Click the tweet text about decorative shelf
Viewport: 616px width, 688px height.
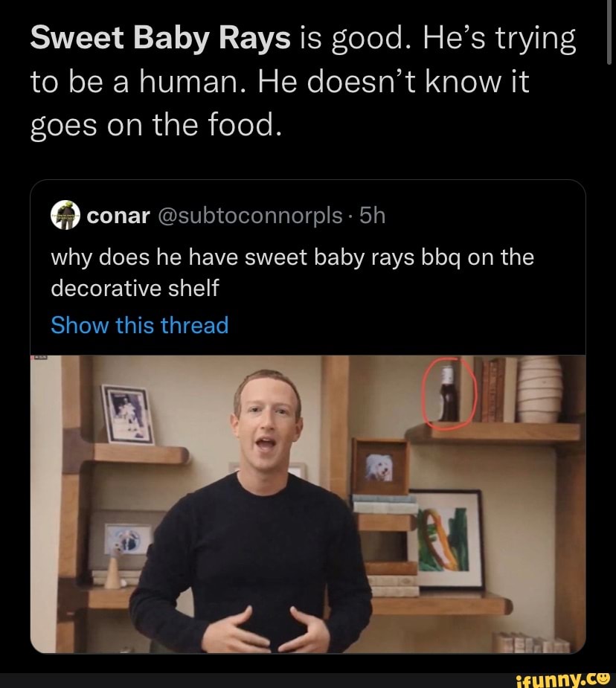click(x=290, y=271)
